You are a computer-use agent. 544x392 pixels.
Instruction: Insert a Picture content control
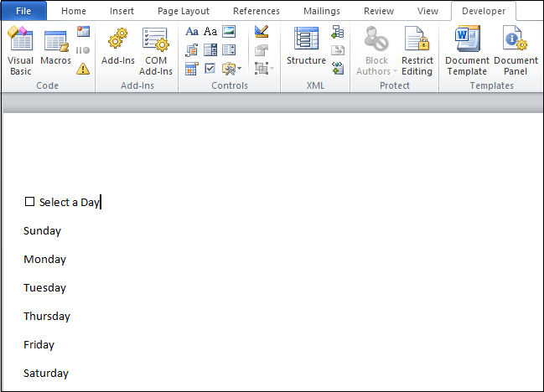click(x=229, y=32)
